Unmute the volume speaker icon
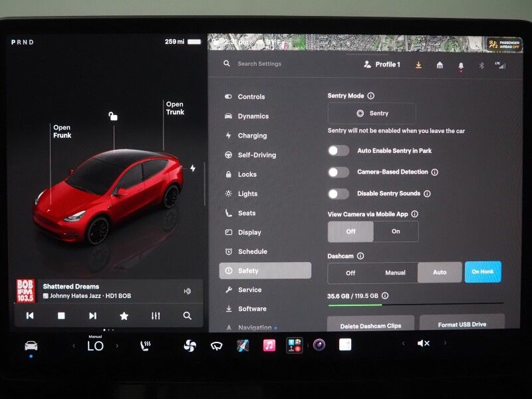This screenshot has width=532, height=399. click(424, 343)
